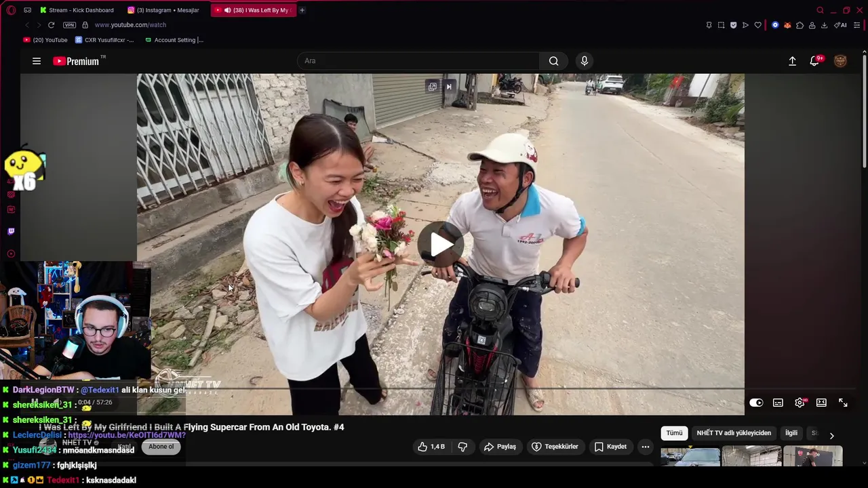Open YouTube notifications bell
The image size is (868, 488).
815,61
